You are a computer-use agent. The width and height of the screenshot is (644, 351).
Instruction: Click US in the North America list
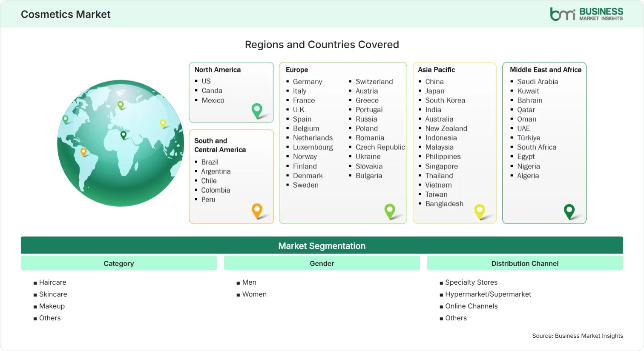tap(206, 81)
